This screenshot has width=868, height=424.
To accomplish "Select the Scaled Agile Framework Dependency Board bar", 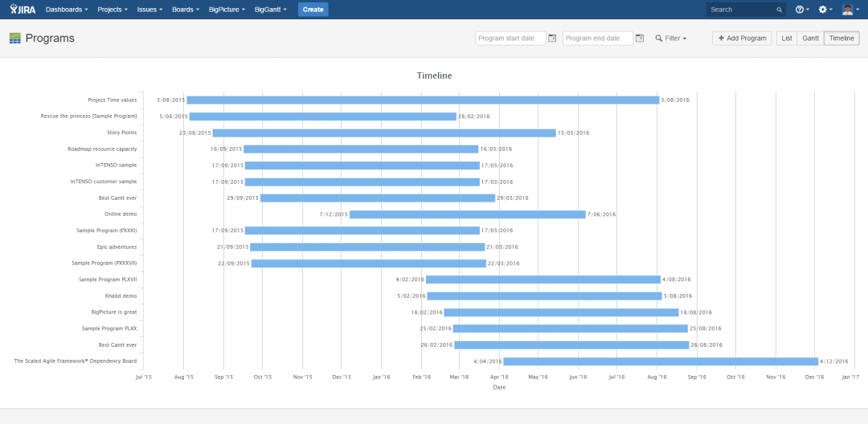I will coord(661,361).
